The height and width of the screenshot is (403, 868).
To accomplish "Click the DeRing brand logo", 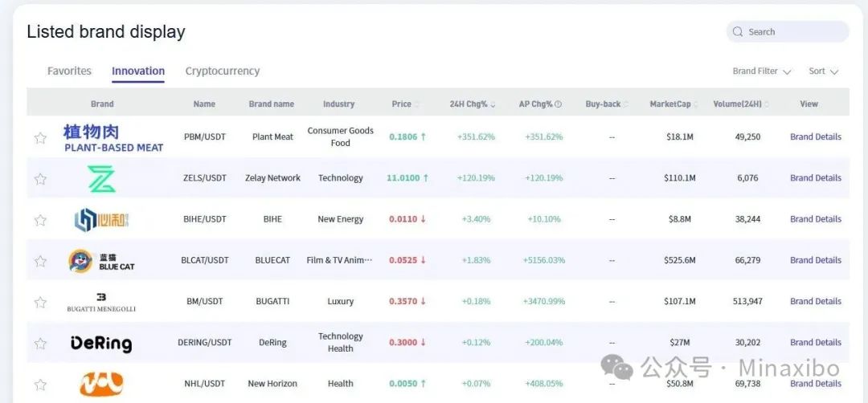I will click(x=101, y=344).
